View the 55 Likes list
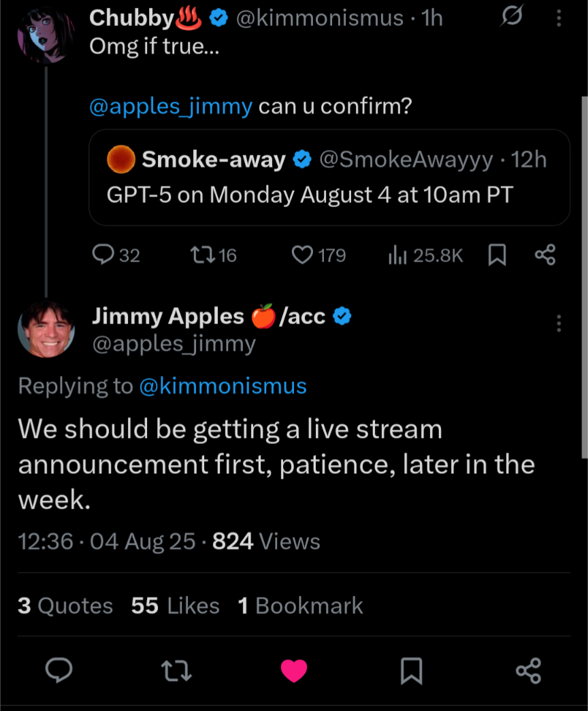The image size is (588, 711). coord(175,605)
